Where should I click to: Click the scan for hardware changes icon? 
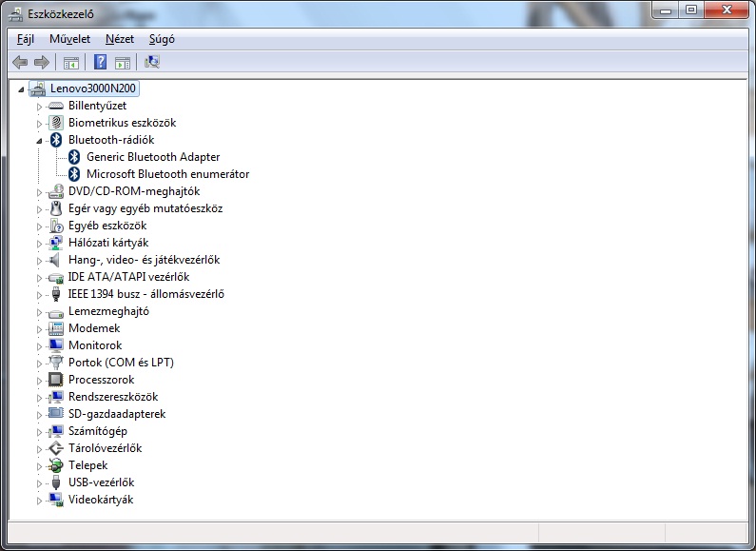click(x=152, y=62)
